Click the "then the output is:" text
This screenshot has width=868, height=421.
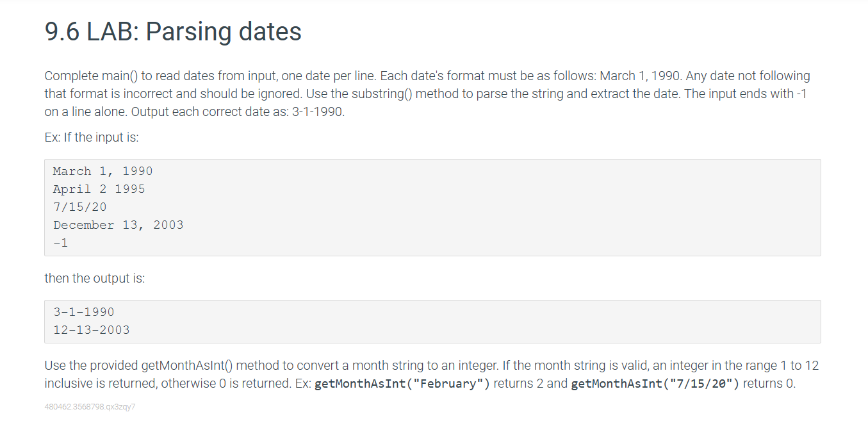click(x=95, y=278)
